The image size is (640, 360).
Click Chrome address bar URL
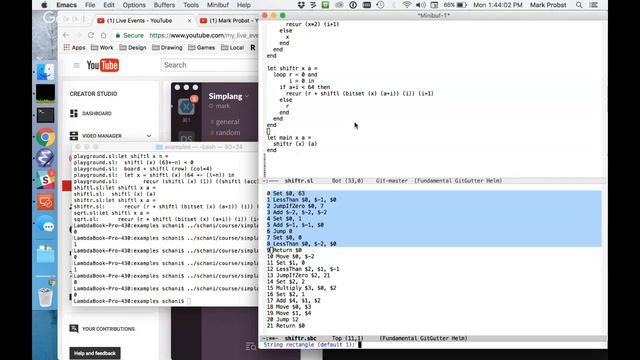(x=204, y=36)
